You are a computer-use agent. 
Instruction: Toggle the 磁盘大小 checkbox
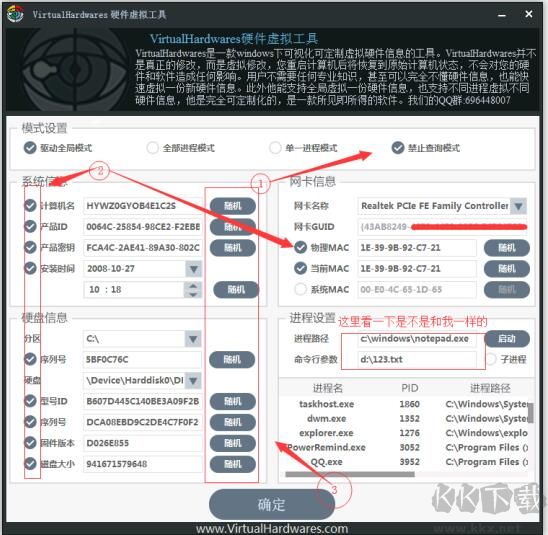coord(30,464)
